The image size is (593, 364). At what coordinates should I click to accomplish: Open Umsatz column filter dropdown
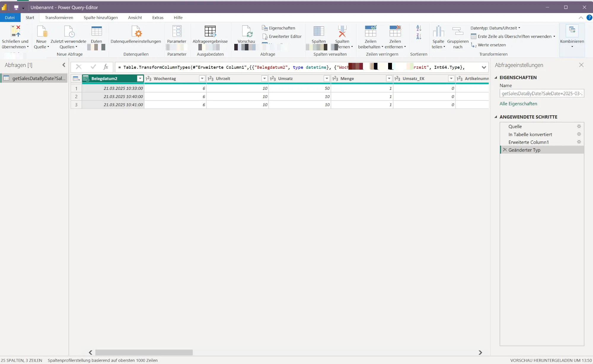(327, 79)
